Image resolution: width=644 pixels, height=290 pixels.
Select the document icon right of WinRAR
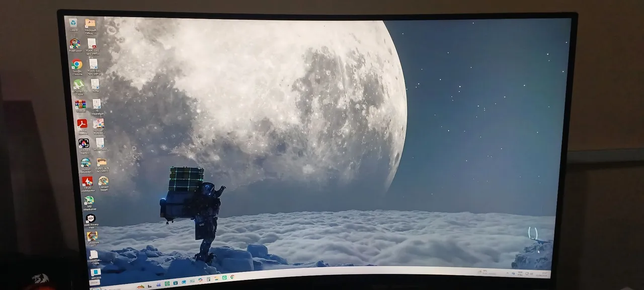(97, 106)
